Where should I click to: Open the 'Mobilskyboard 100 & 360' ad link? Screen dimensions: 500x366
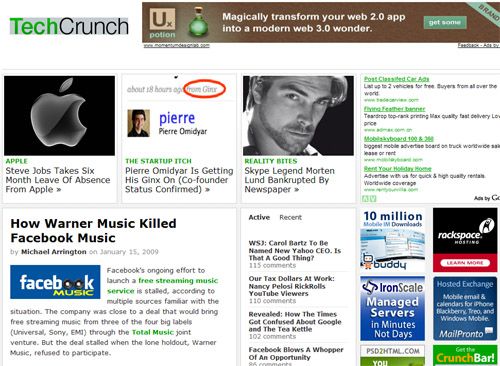pos(398,139)
